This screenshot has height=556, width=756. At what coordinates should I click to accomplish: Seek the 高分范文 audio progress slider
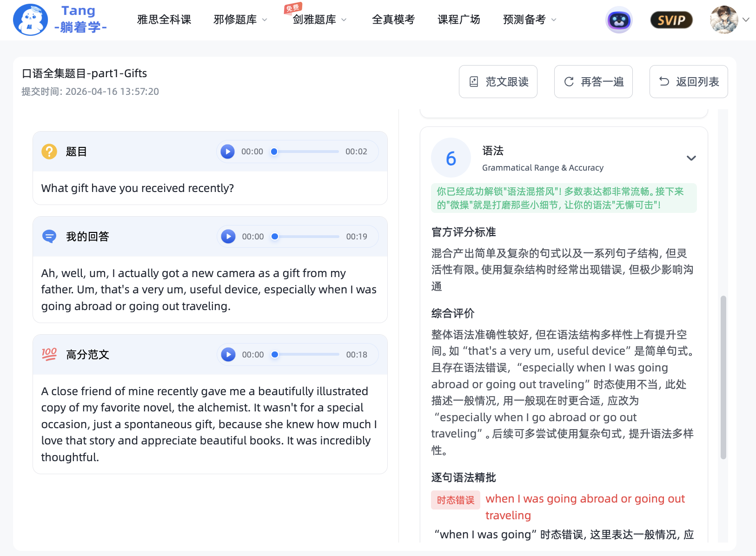pyautogui.click(x=305, y=355)
